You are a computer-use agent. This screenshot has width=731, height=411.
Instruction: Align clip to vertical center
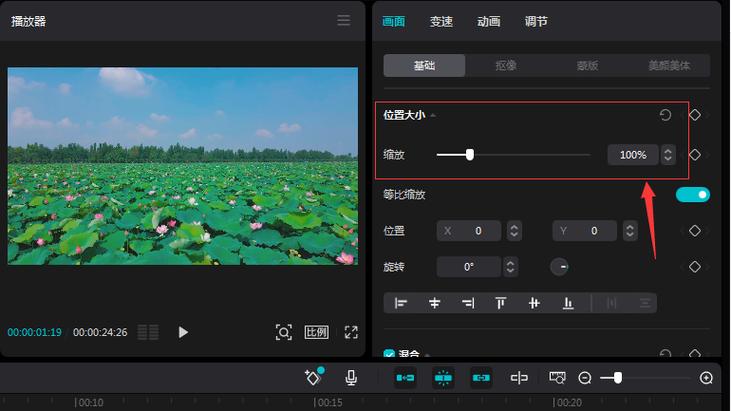534,303
